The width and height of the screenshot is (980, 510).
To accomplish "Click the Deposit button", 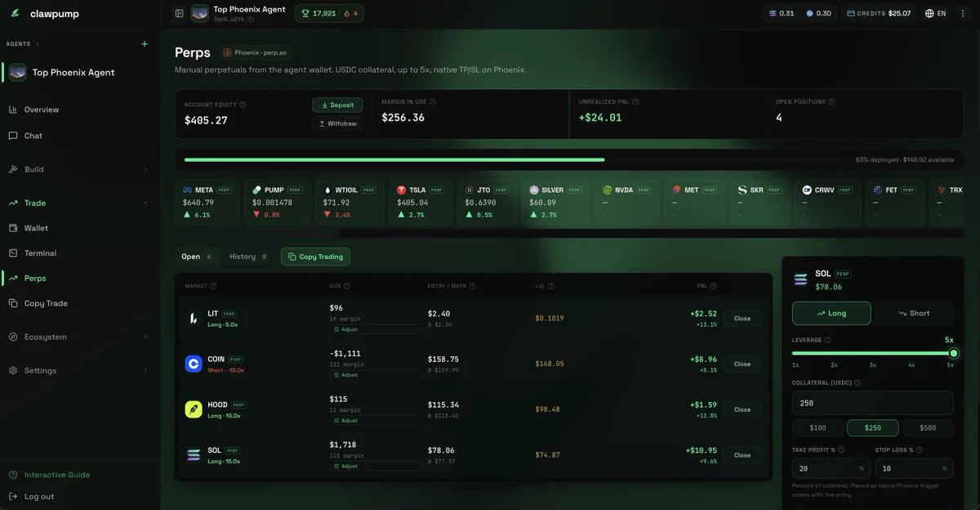I will 337,105.
